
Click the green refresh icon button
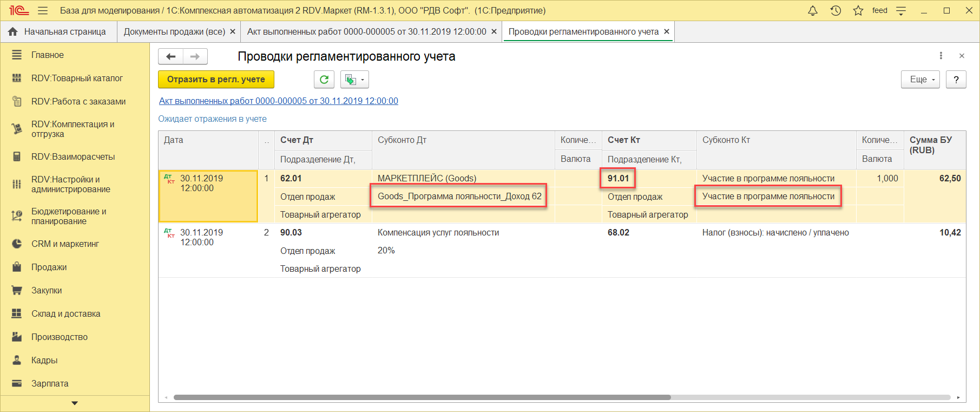[x=324, y=80]
